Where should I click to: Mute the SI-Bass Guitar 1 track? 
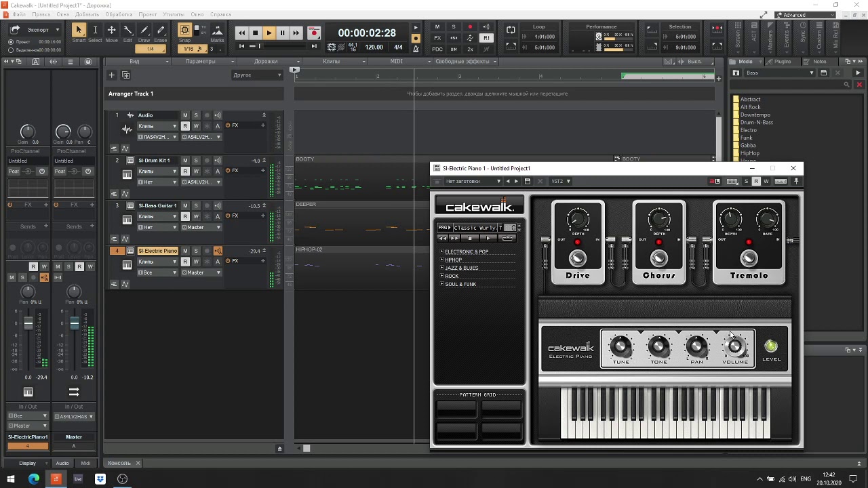(185, 206)
